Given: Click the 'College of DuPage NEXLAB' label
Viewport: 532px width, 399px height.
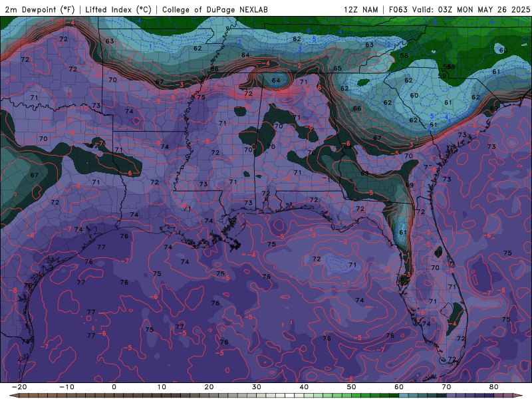Looking at the screenshot, I should point(215,9).
